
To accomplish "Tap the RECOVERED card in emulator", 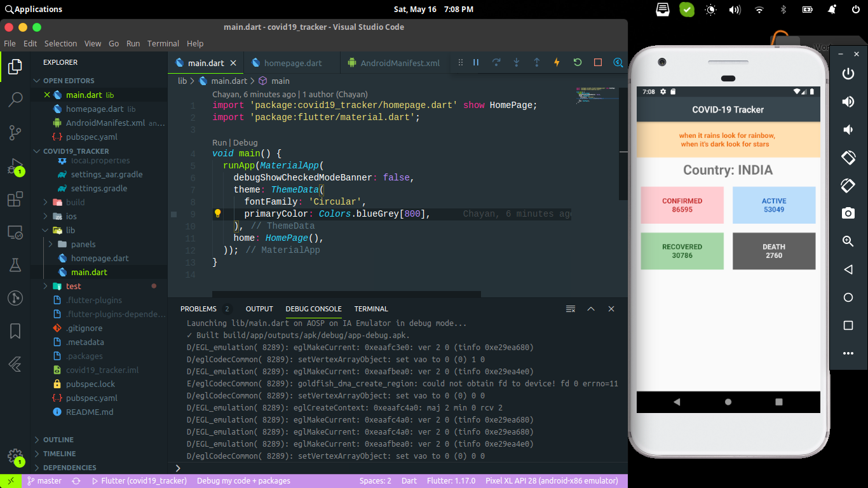I will pos(682,251).
